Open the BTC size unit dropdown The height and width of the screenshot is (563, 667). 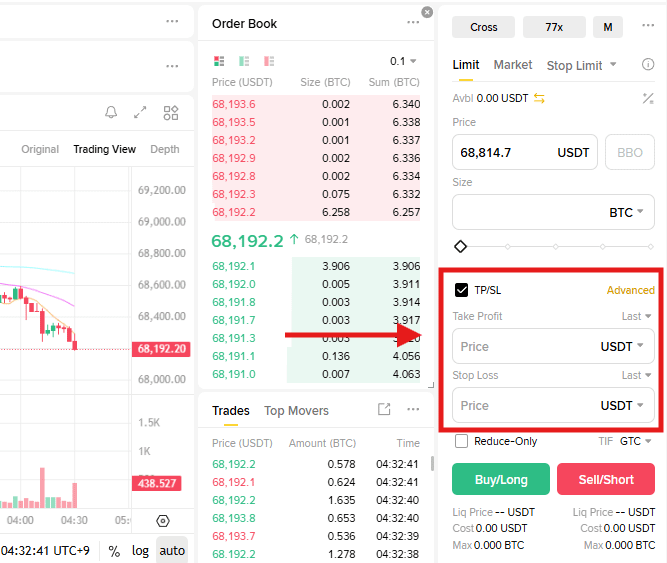point(626,212)
